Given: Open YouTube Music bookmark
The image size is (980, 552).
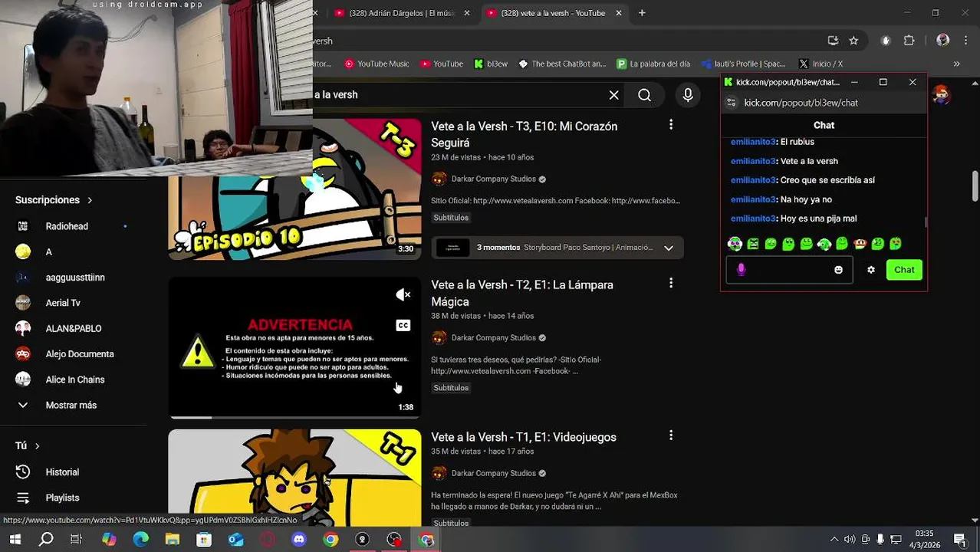Looking at the screenshot, I should 377,64.
